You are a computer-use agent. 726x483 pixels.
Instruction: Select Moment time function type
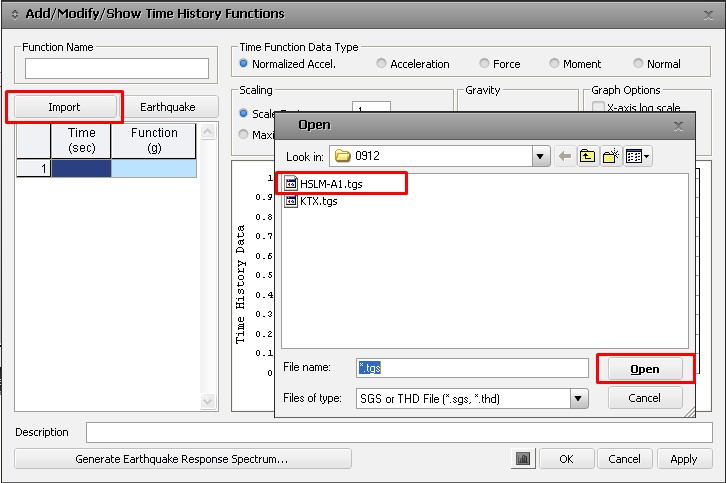click(555, 64)
